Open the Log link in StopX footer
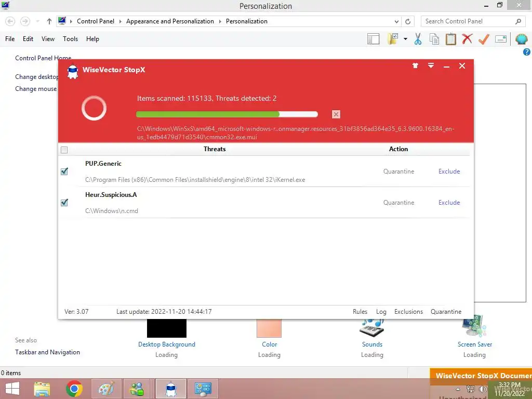 click(x=381, y=312)
